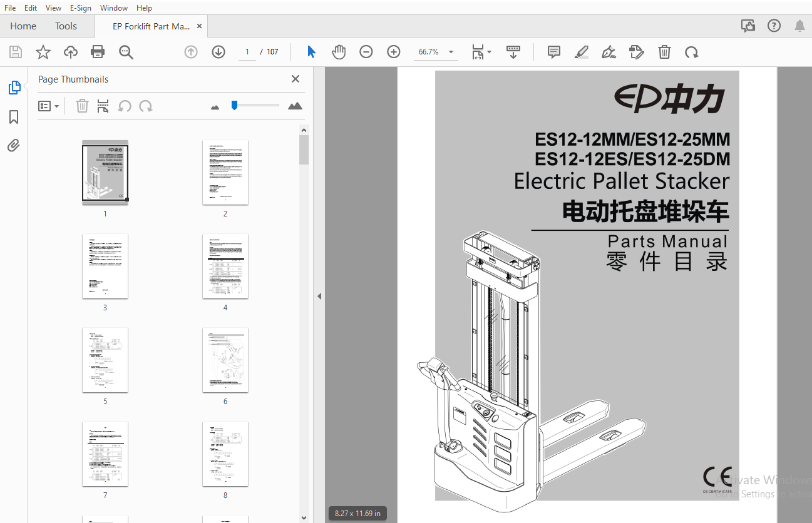Open the notifications bell icon
Screen dimensions: 812x523
(799, 26)
